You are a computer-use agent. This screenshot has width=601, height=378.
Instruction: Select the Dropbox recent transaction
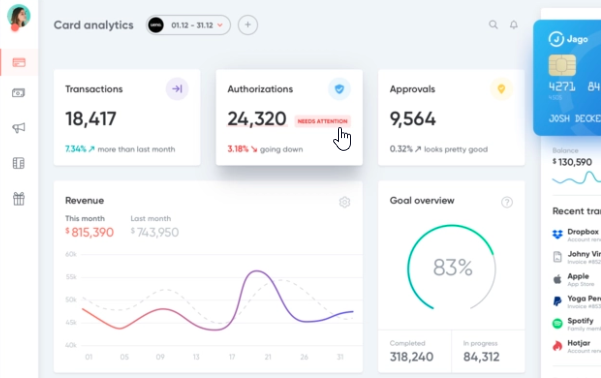tap(576, 235)
